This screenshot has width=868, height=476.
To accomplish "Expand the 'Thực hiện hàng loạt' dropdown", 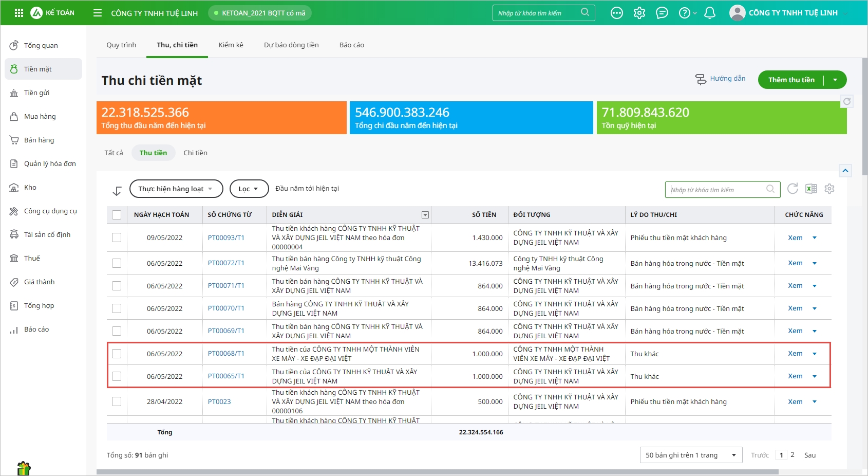I will [x=176, y=189].
